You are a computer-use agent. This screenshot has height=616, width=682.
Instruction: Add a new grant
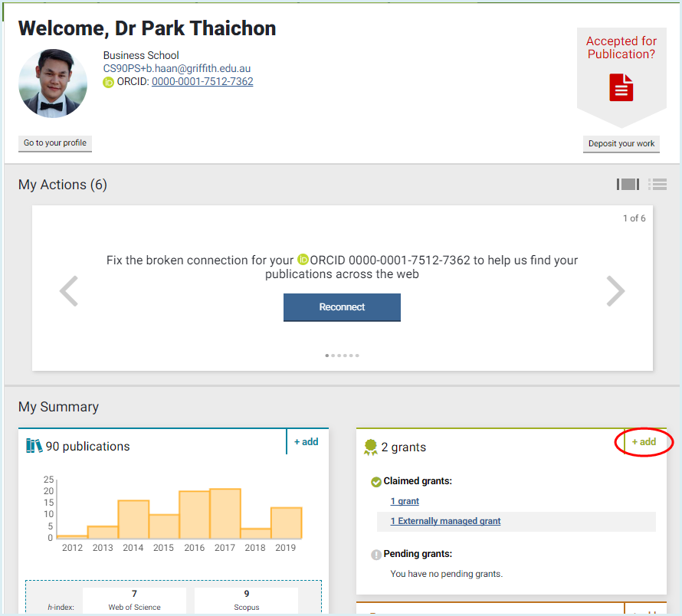tap(644, 442)
